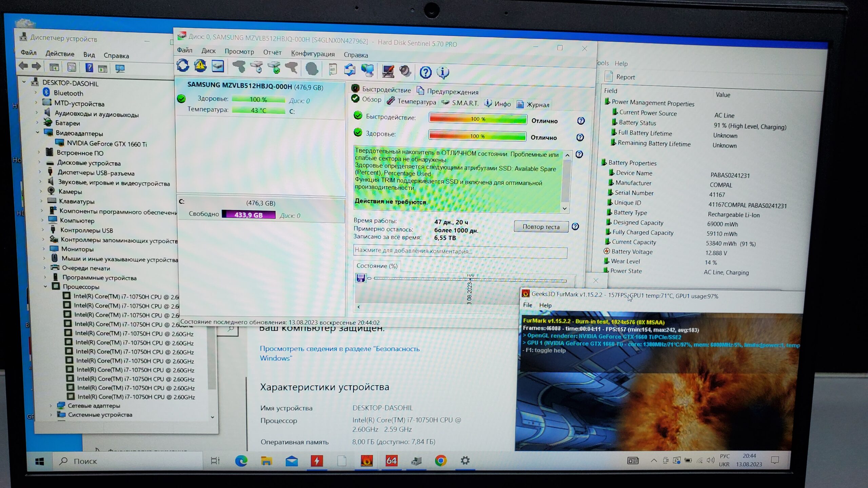868x488 pixels.
Task: Click the warning alert icon in Sentinel toolbar
Action: coord(200,66)
